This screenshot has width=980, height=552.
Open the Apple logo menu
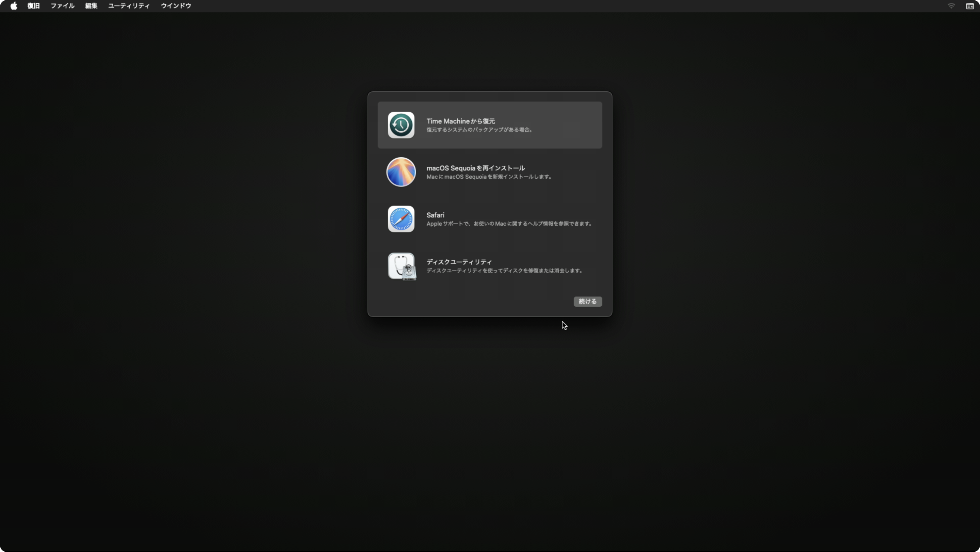coord(14,6)
